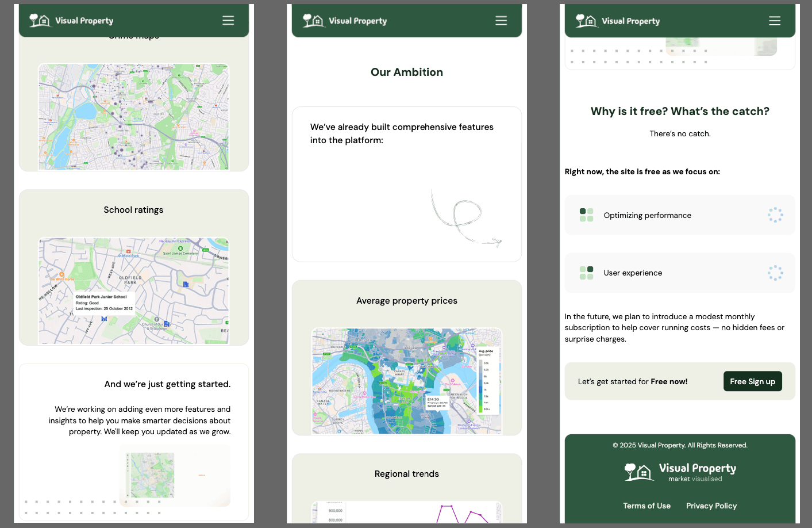Click the 'There's no catch.' text

pyautogui.click(x=680, y=133)
